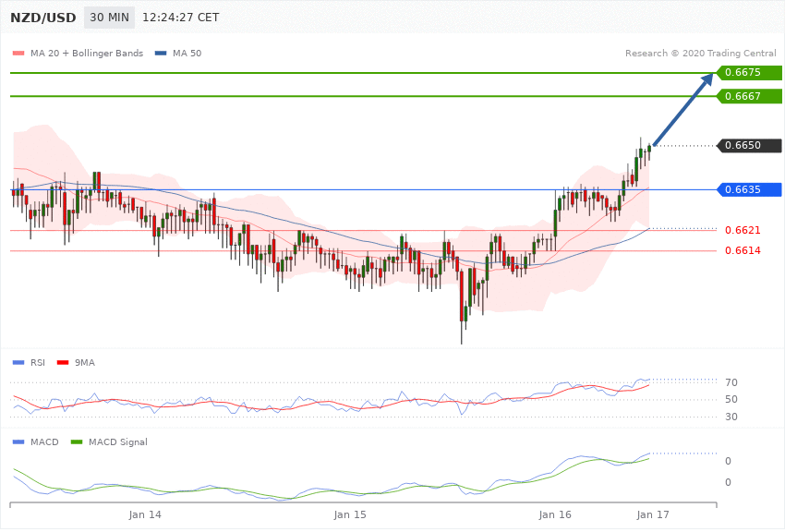Click the 0.6650 current price label

[x=750, y=146]
